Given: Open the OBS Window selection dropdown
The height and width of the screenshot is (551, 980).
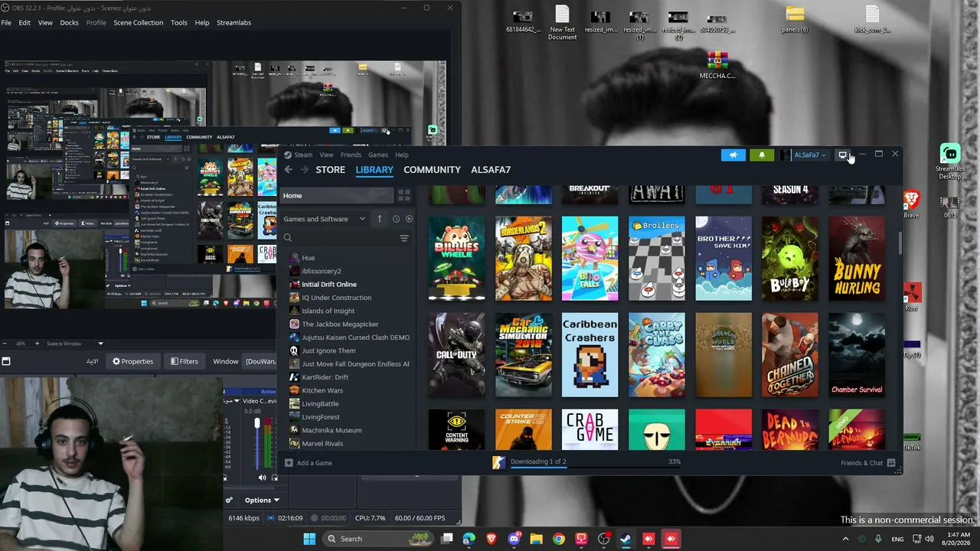Looking at the screenshot, I should click(260, 361).
